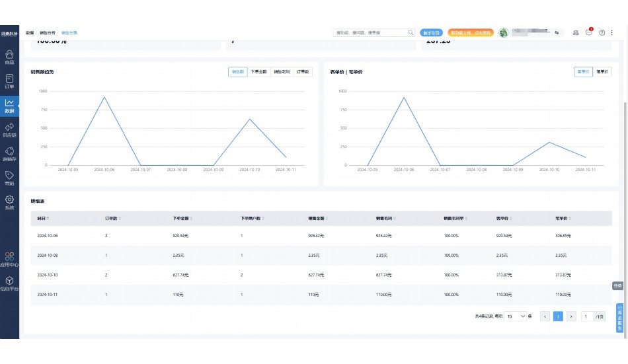Viewport: 628px width, 364px height.
Task: Click the 数据 breadcrumb item
Action: pos(30,32)
